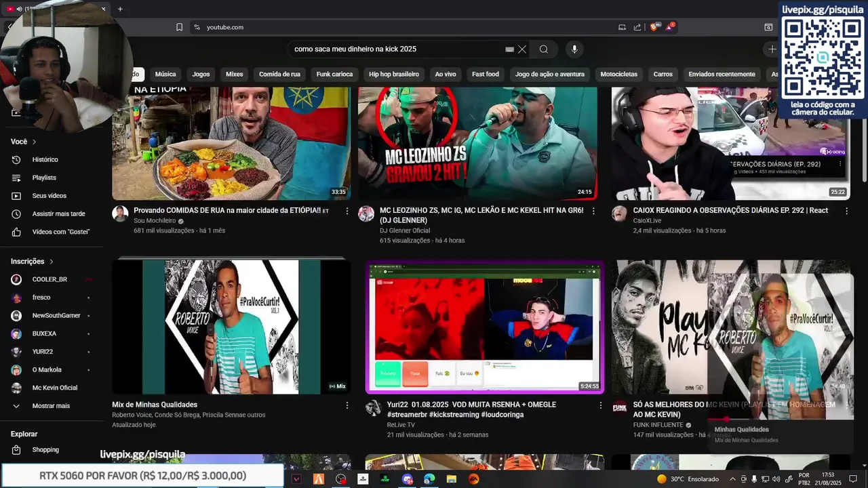The image size is (868, 488).
Task: Open FUNK INFLUENTE channel avatar
Action: (x=620, y=408)
